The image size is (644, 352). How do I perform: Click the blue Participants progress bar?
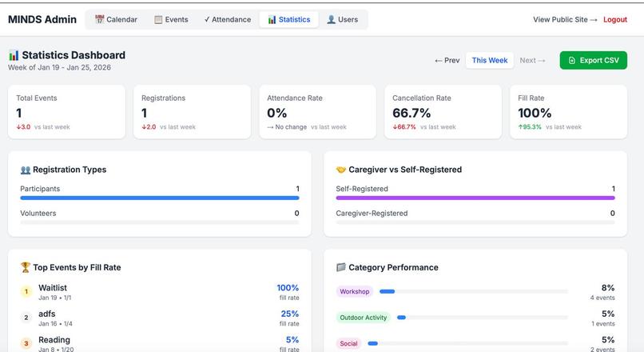pos(160,198)
